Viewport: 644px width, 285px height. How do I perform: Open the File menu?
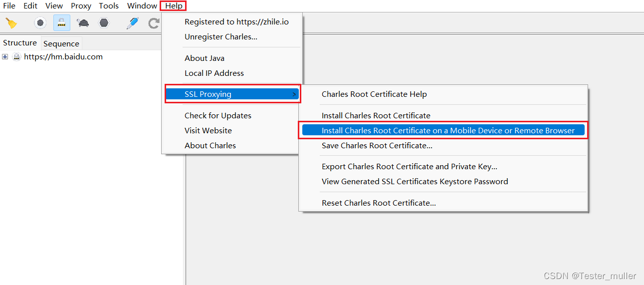(9, 6)
